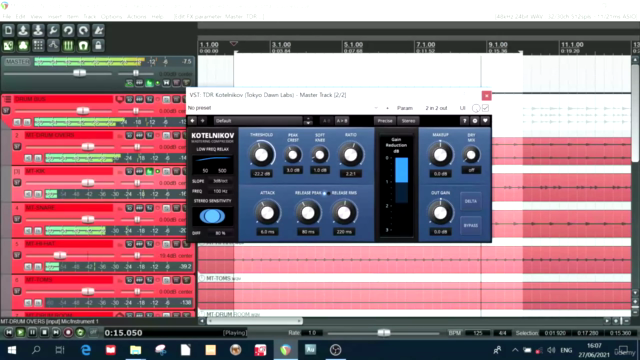The image size is (640, 360).
Task: Toggle the Kotelnikov BYPASS button
Action: click(x=471, y=225)
